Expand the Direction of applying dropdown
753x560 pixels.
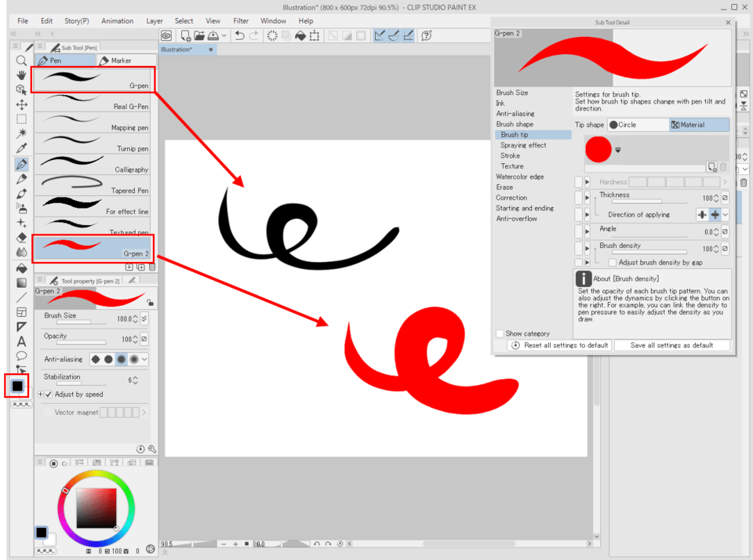(x=726, y=215)
